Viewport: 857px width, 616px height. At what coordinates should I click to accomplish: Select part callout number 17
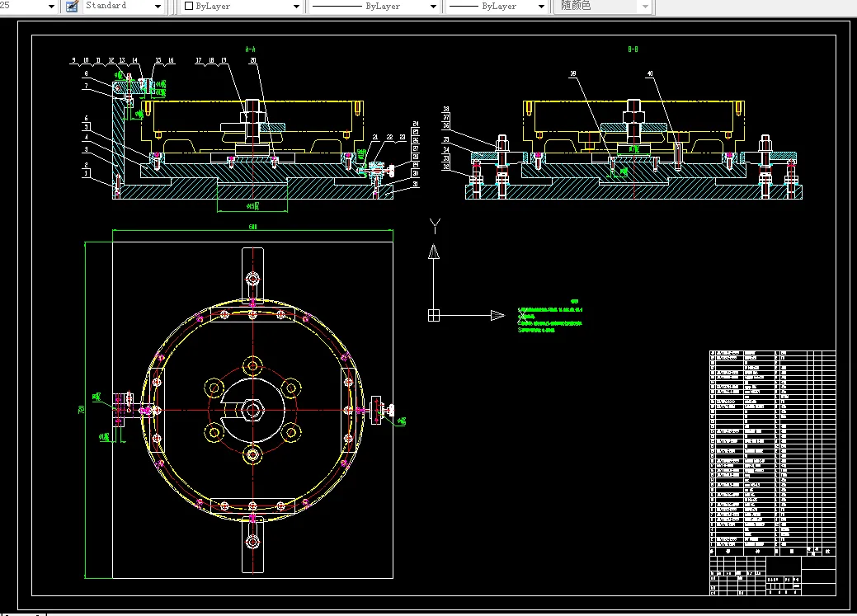[199, 61]
